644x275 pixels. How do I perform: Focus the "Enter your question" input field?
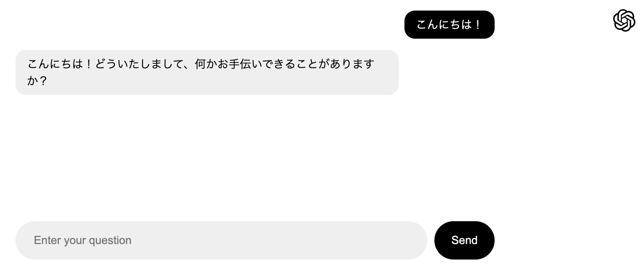(221, 240)
